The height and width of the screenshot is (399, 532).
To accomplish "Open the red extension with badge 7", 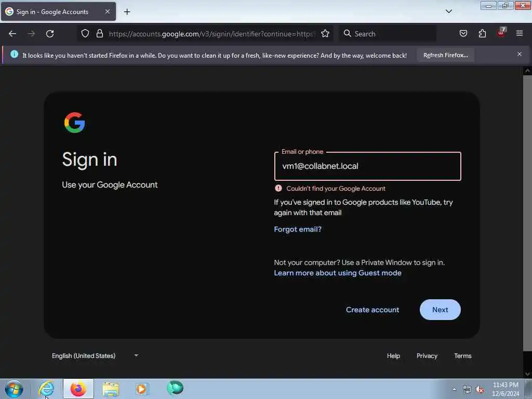I will pos(501,33).
